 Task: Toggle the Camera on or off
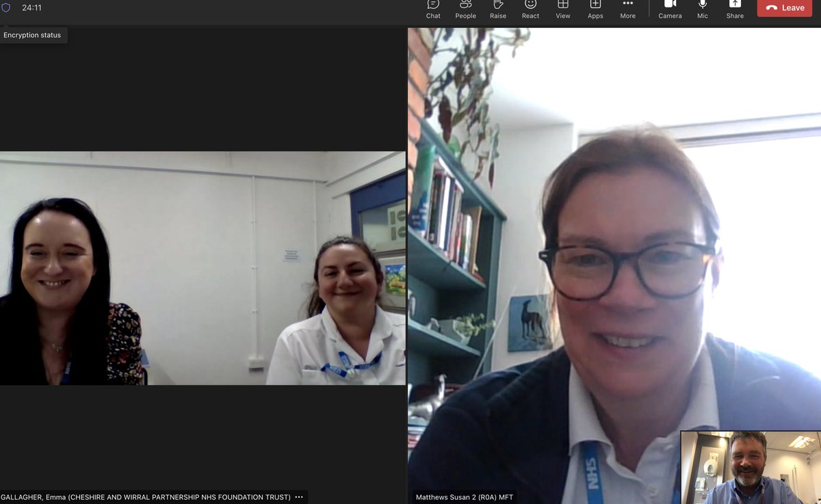[x=670, y=10]
